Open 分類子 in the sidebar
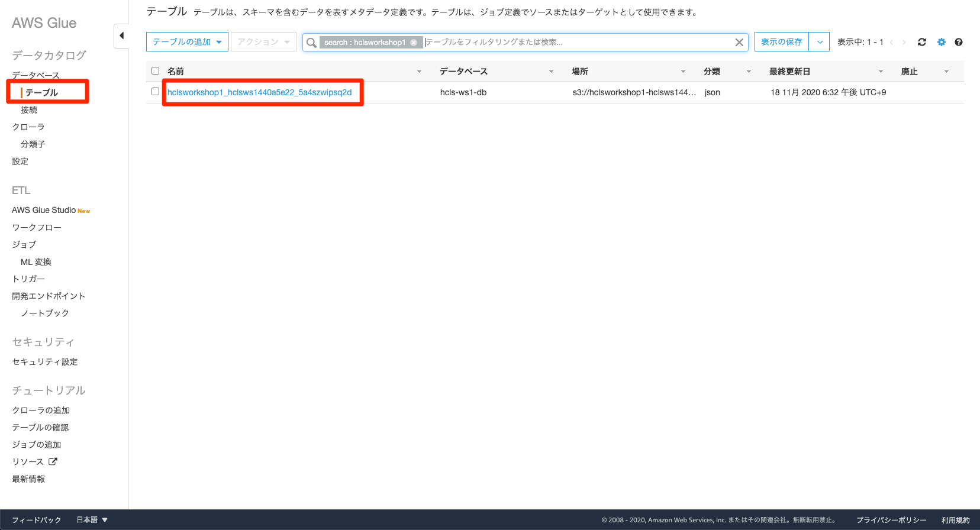 pos(33,144)
